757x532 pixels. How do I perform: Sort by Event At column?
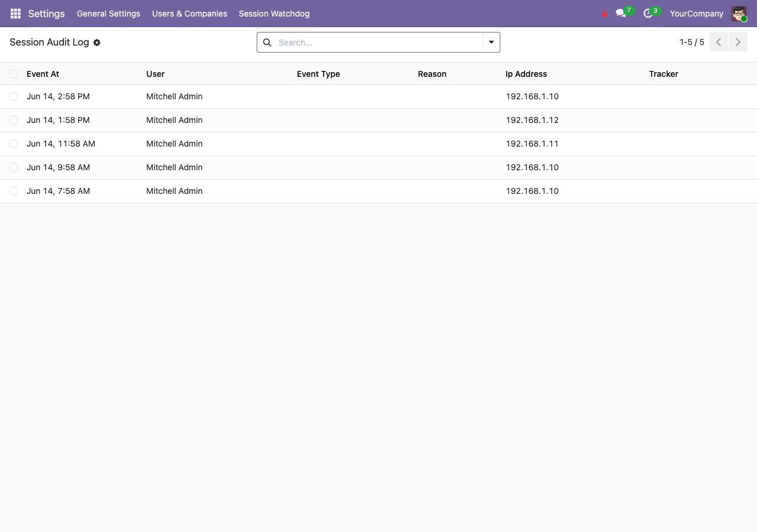pyautogui.click(x=43, y=74)
